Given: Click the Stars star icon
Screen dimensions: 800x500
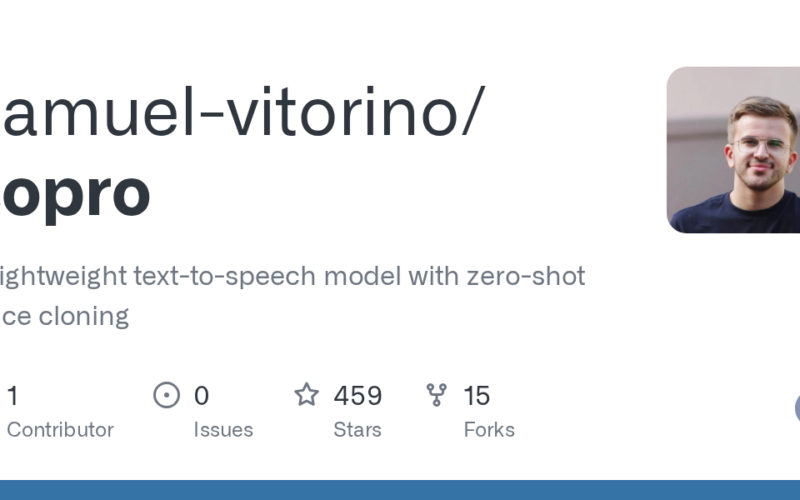Looking at the screenshot, I should pyautogui.click(x=306, y=395).
